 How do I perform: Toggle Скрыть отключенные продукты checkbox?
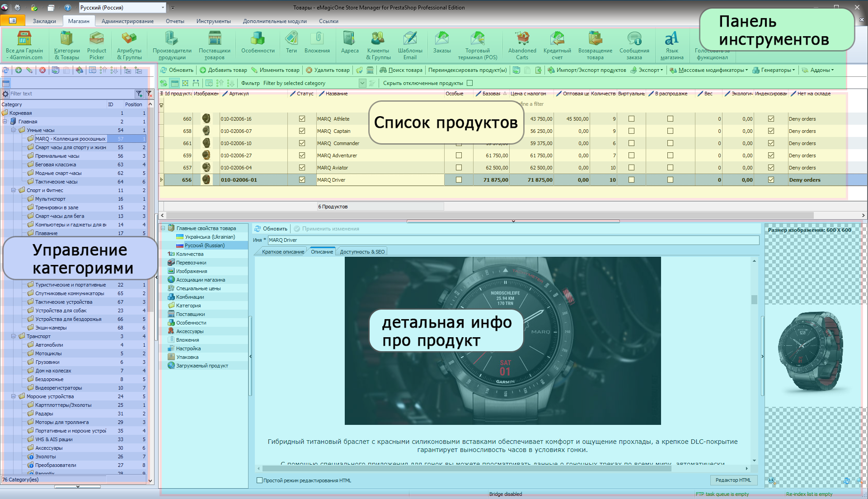[469, 83]
